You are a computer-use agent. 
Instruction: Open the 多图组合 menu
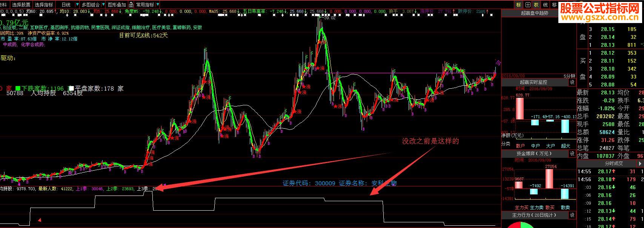[91, 5]
